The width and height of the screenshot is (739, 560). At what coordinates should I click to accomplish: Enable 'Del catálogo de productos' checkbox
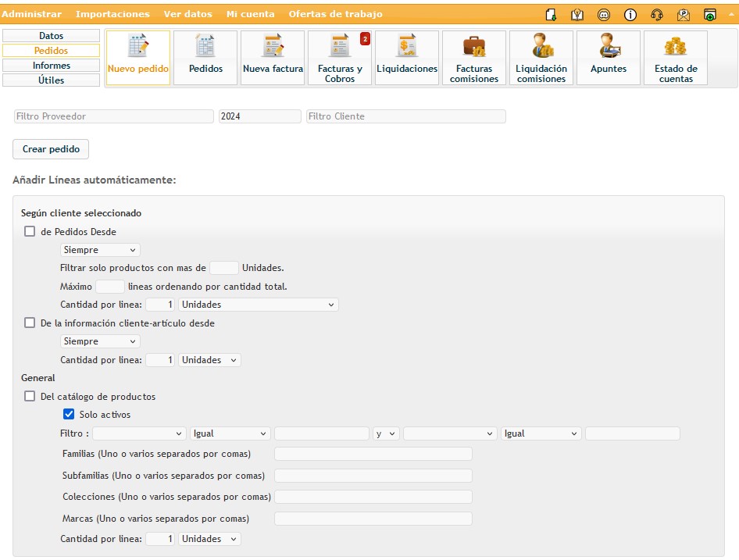(30, 396)
